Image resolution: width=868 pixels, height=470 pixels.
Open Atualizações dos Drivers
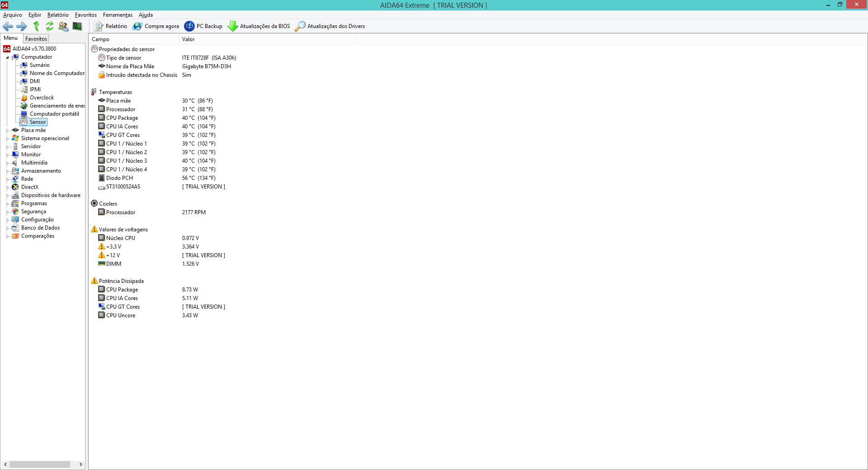point(330,26)
